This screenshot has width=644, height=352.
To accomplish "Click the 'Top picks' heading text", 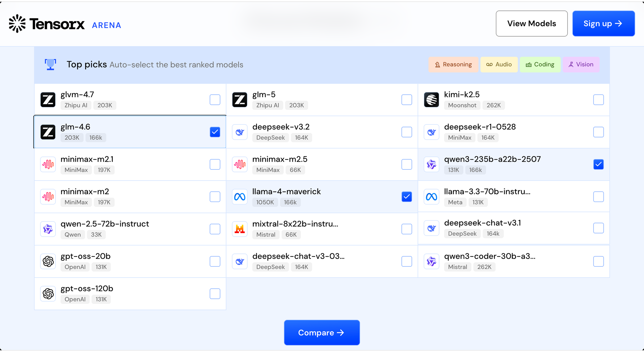I will point(87,64).
